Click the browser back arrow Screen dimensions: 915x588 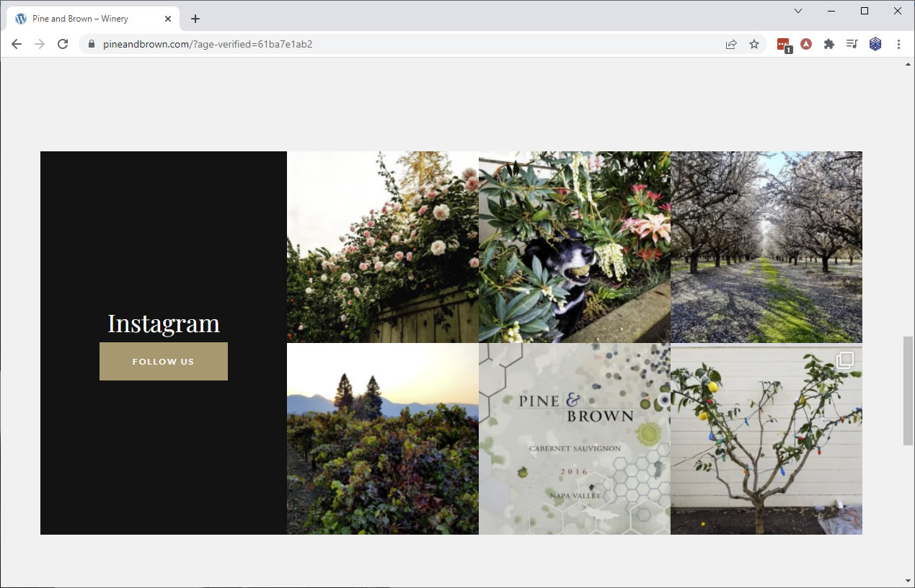tap(17, 44)
